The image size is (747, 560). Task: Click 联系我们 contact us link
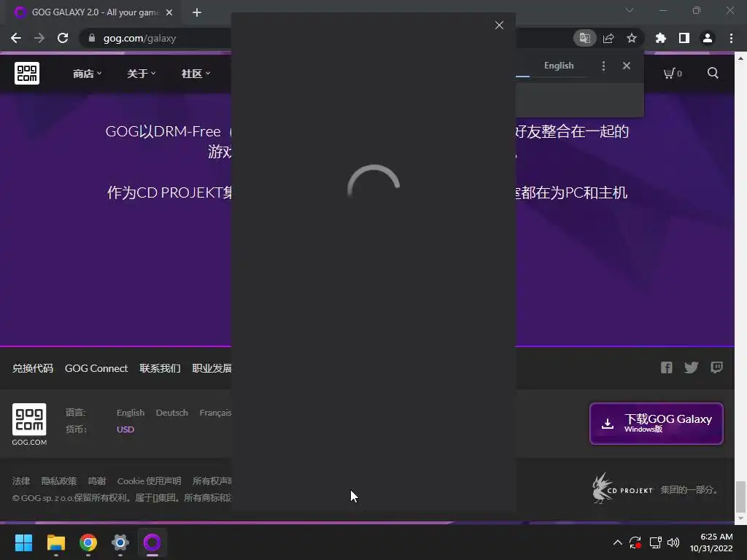160,368
